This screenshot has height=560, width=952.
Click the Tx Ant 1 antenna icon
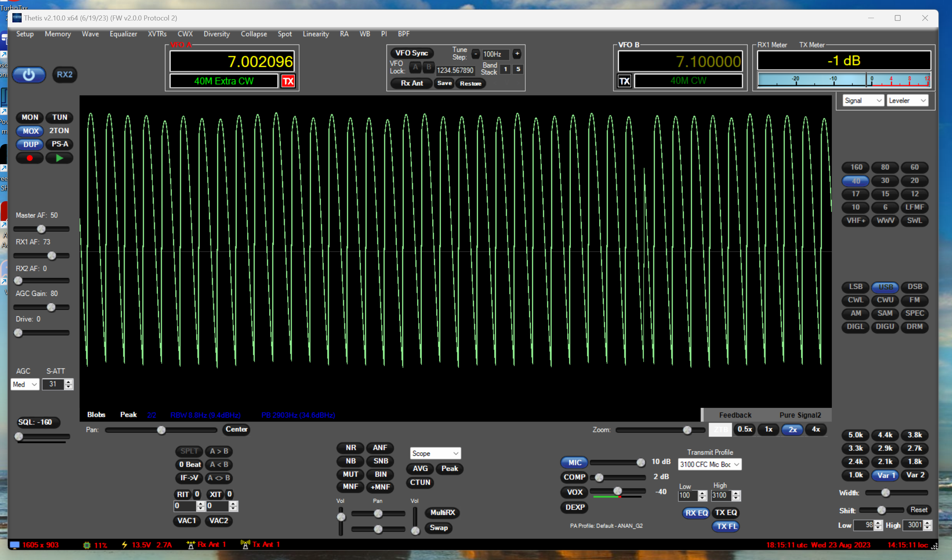(x=245, y=545)
